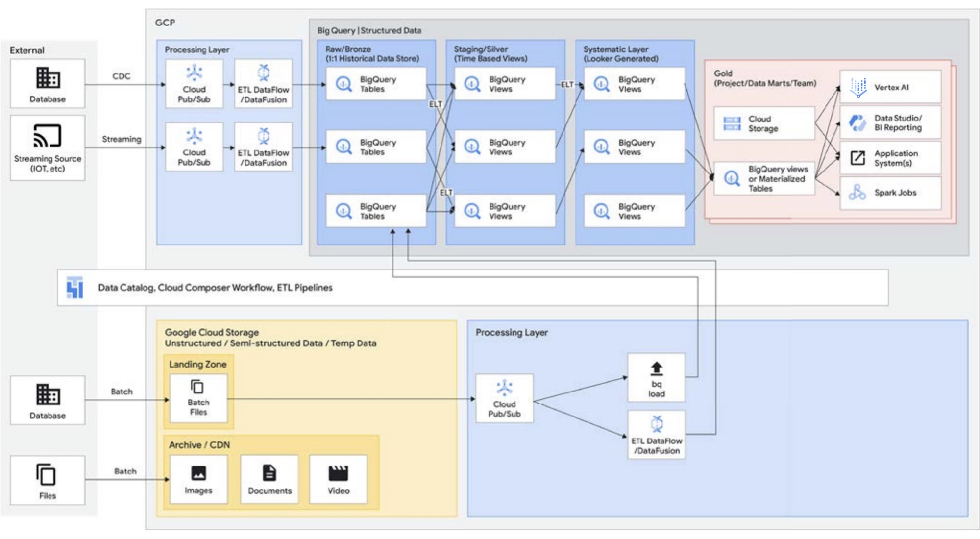This screenshot has height=539, width=980.
Task: Select the Application System(s) icon
Action: point(857,158)
